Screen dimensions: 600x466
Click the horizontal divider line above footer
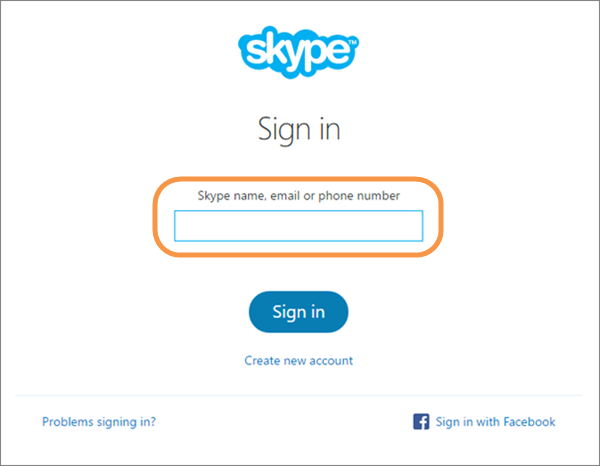pos(298,395)
